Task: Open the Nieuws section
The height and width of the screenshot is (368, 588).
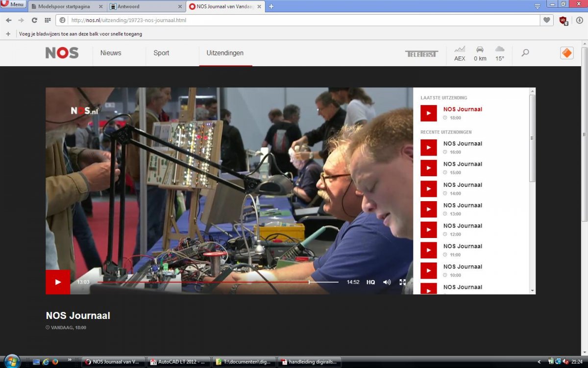Action: [x=111, y=53]
